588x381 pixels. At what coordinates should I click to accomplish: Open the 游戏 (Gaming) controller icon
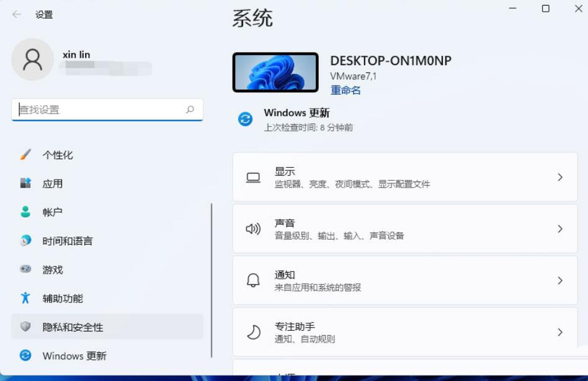(x=26, y=269)
